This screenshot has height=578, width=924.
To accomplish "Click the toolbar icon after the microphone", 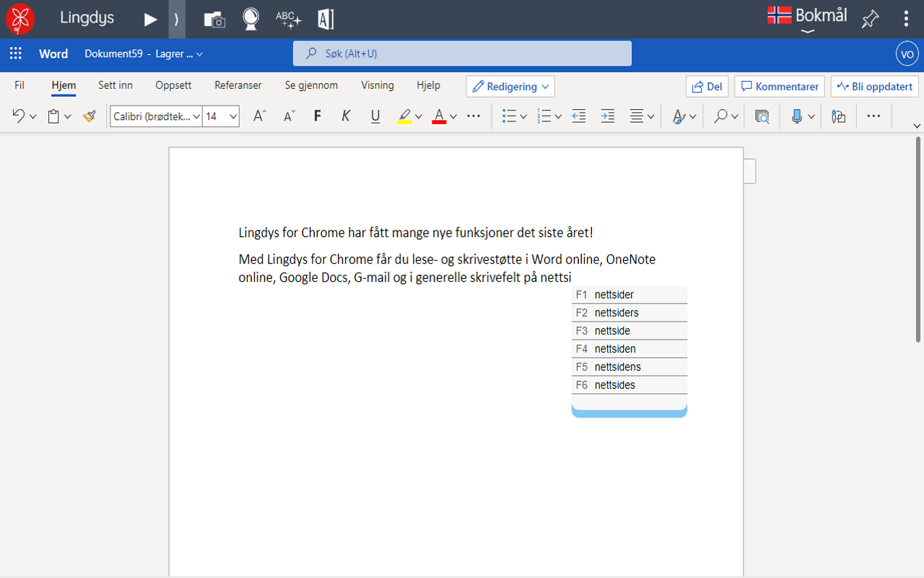I will 838,116.
